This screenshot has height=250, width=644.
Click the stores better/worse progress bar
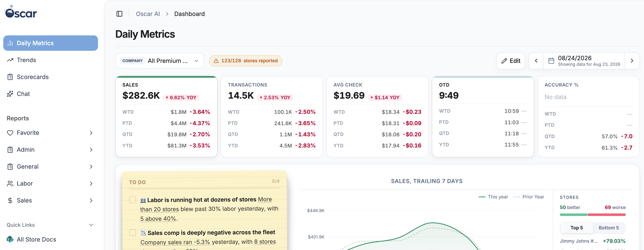point(593,215)
